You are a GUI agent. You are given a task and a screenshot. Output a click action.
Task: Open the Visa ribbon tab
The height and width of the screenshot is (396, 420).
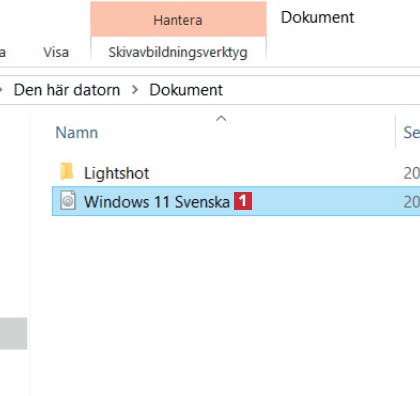56,52
